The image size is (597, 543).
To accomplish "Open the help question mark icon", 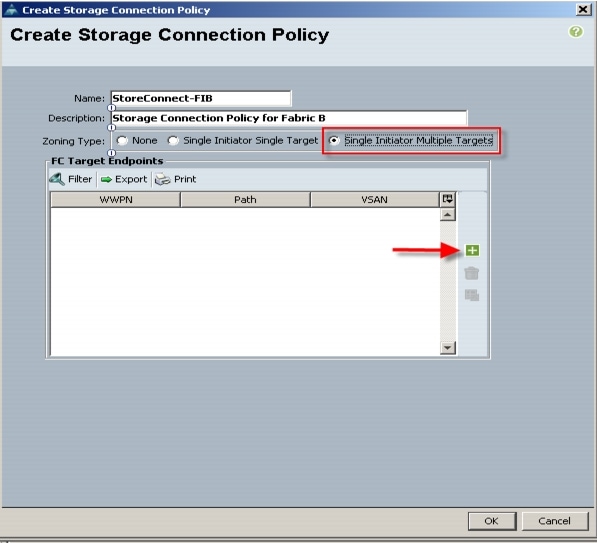I will click(x=576, y=32).
